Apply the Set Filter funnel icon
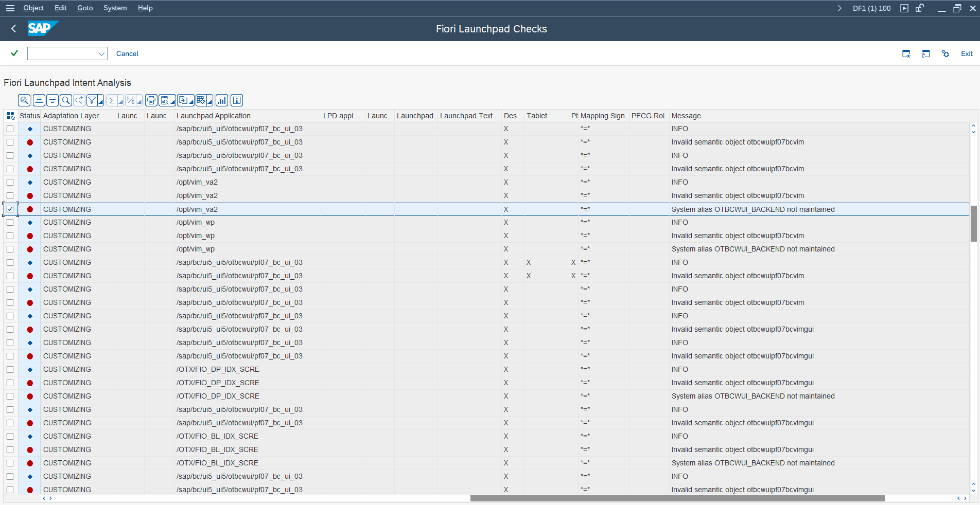 pos(92,100)
